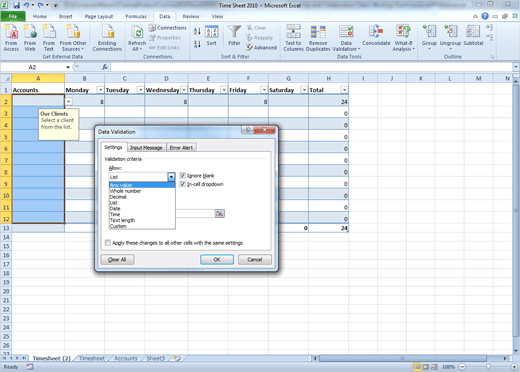520x372 pixels.
Task: Open the Friday column filter dropdown
Action: [264, 90]
